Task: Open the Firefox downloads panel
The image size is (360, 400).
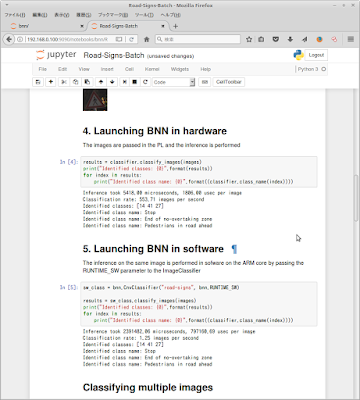Action: (290, 39)
